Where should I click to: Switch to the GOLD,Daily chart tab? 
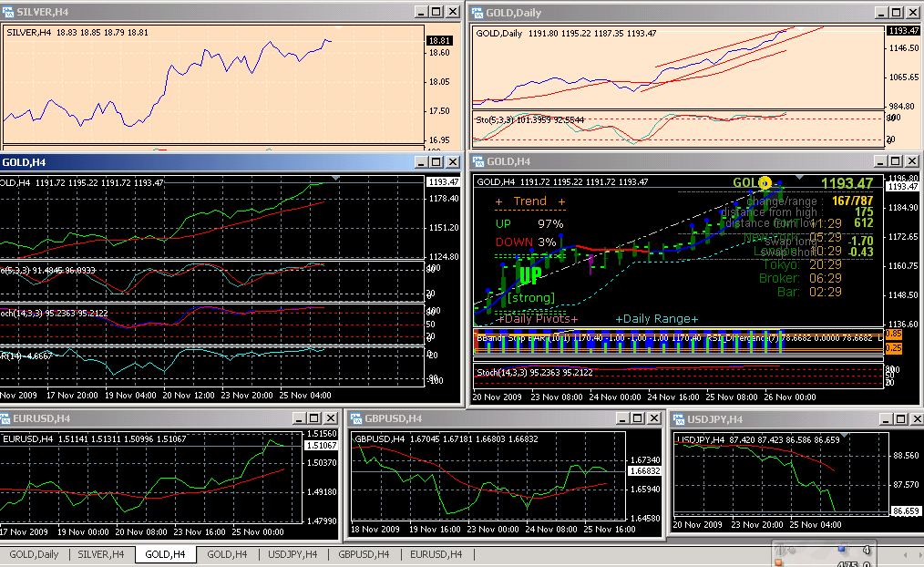(x=34, y=554)
